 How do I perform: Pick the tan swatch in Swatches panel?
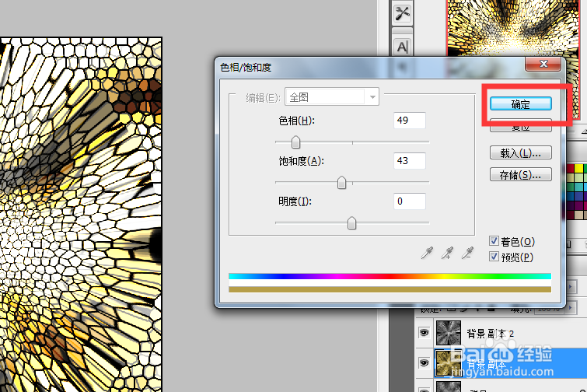578,215
